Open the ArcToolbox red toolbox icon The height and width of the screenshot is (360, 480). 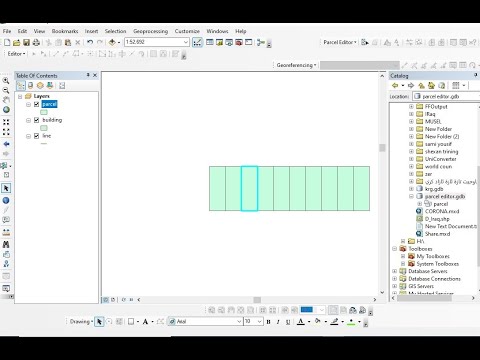(x=239, y=42)
